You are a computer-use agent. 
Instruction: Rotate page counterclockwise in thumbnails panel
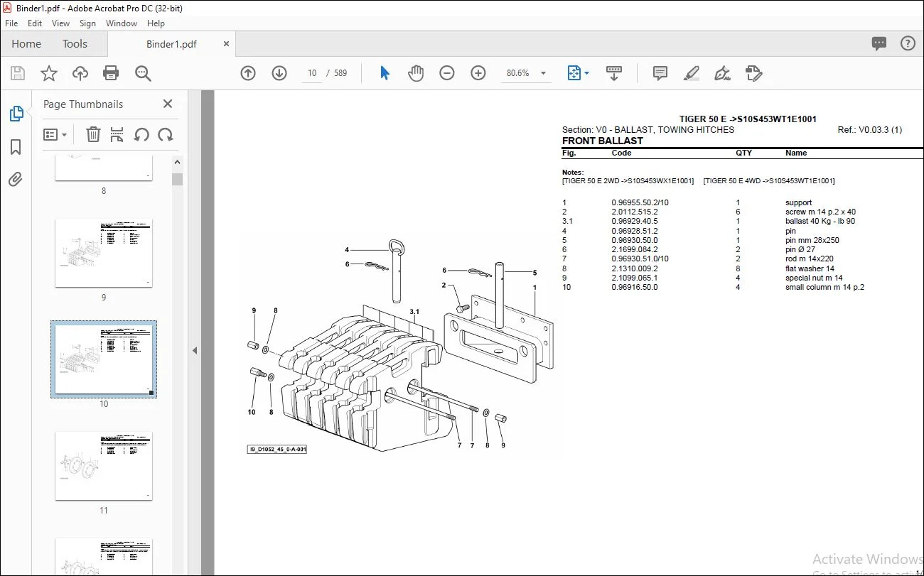coord(141,134)
